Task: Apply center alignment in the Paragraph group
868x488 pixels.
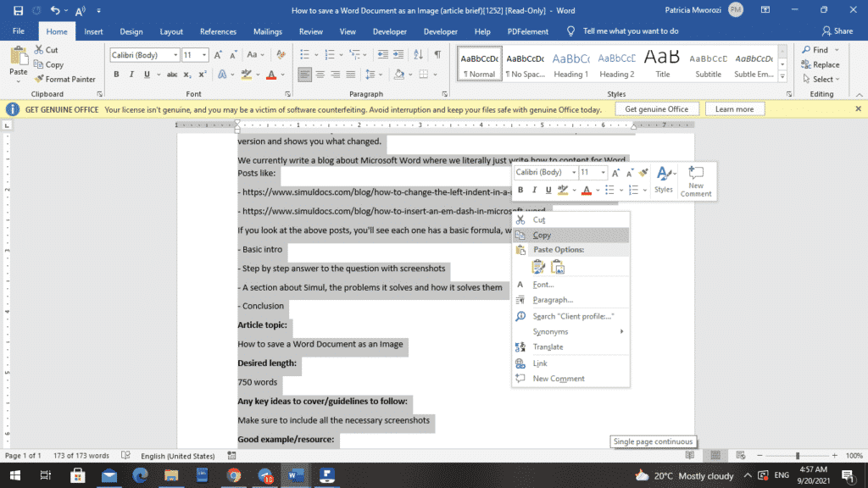Action: pyautogui.click(x=320, y=75)
